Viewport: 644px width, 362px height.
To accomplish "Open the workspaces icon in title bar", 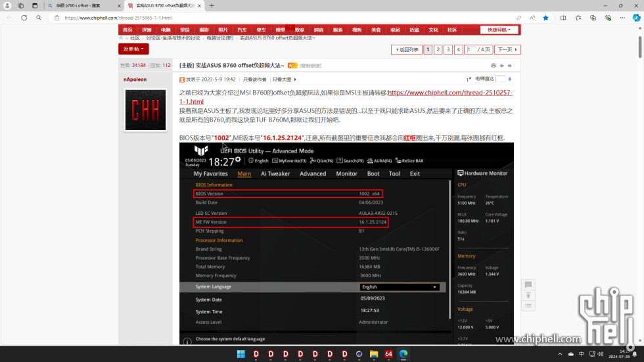I will (x=20, y=6).
